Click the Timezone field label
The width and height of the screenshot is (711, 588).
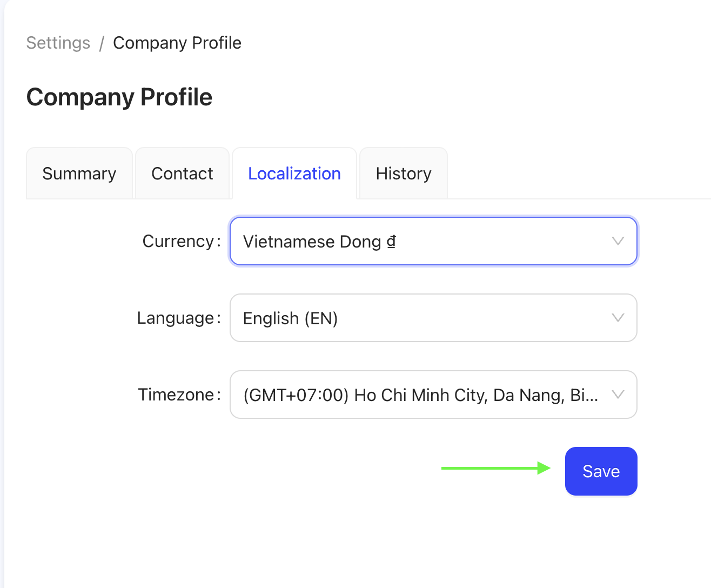point(176,395)
